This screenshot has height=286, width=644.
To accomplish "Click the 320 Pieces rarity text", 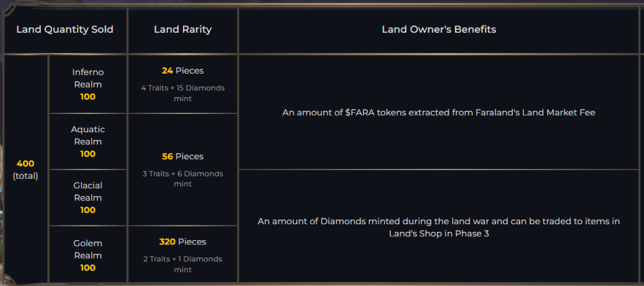I will pos(182,242).
